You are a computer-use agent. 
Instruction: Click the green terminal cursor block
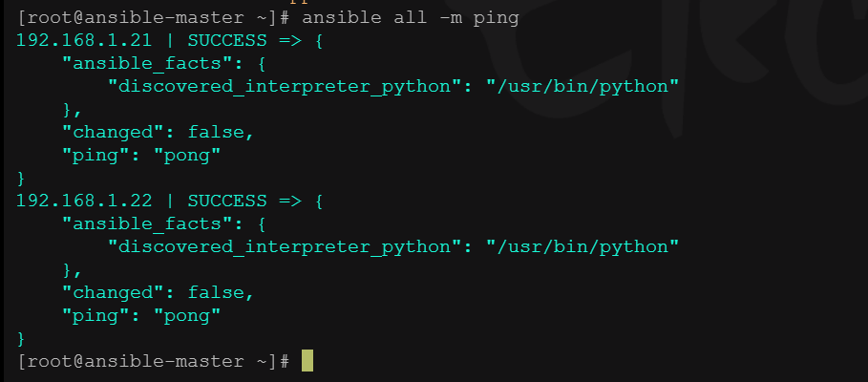(307, 361)
